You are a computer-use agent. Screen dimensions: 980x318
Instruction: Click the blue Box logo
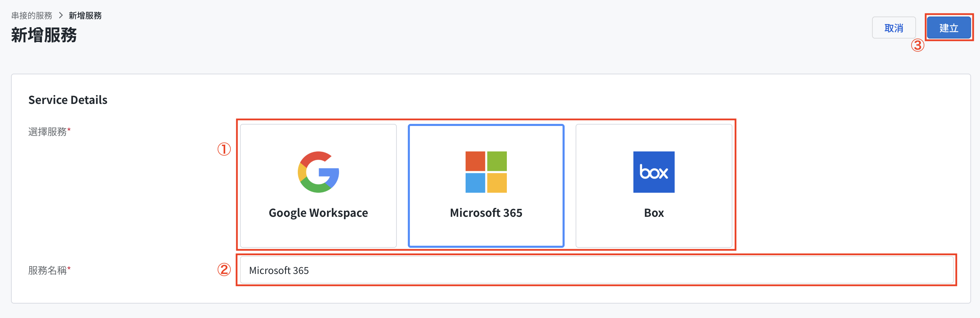pos(654,172)
